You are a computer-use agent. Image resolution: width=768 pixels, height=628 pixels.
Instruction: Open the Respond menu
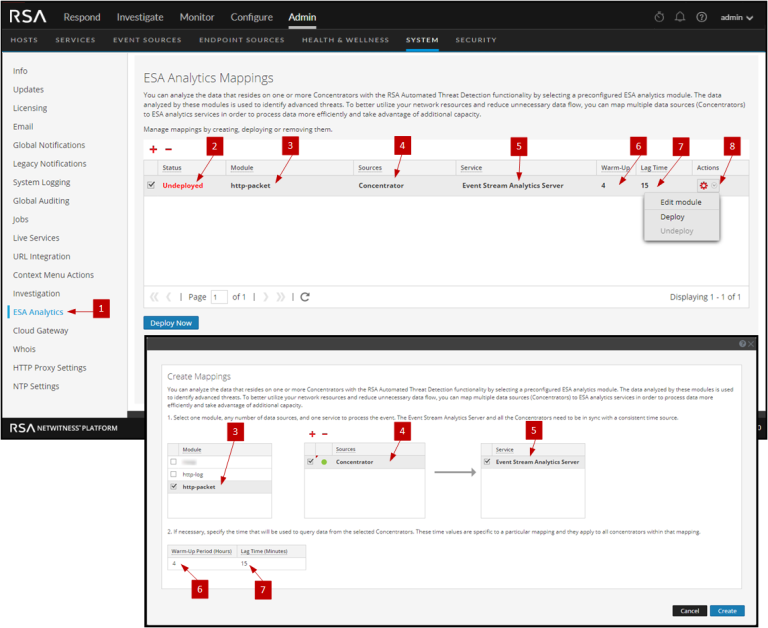click(82, 17)
